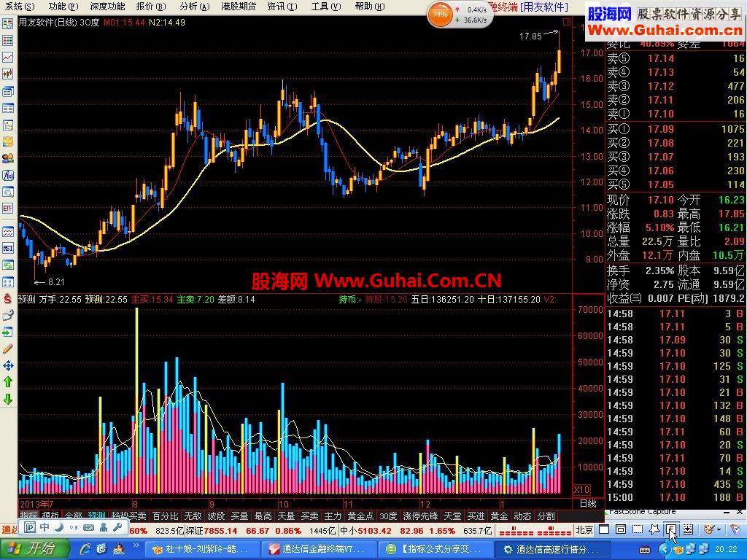Open the 深度功能 menu

pyautogui.click(x=108, y=6)
